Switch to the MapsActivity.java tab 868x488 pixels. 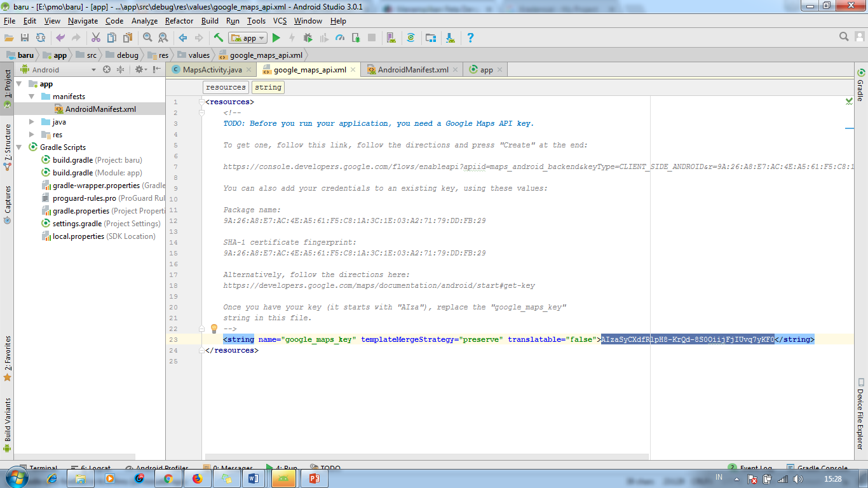click(212, 70)
